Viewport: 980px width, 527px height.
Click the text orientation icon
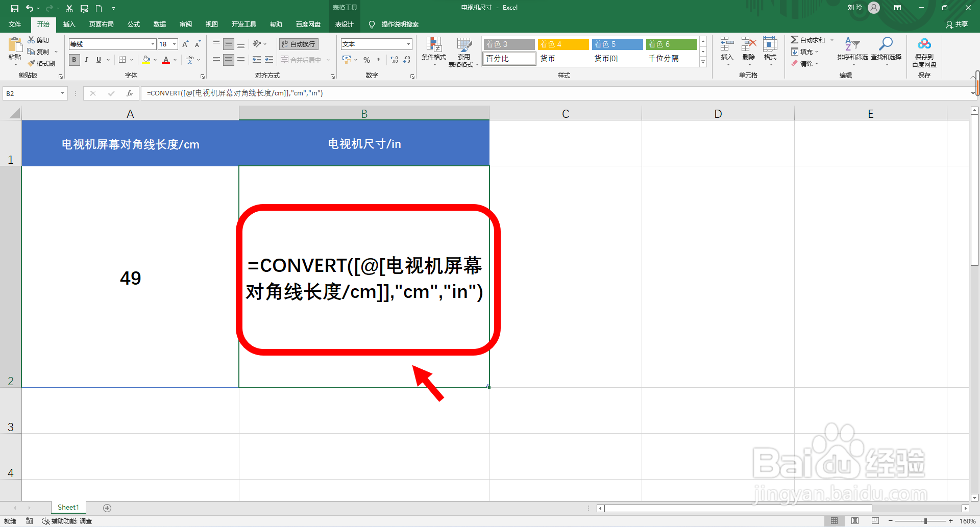pyautogui.click(x=257, y=44)
